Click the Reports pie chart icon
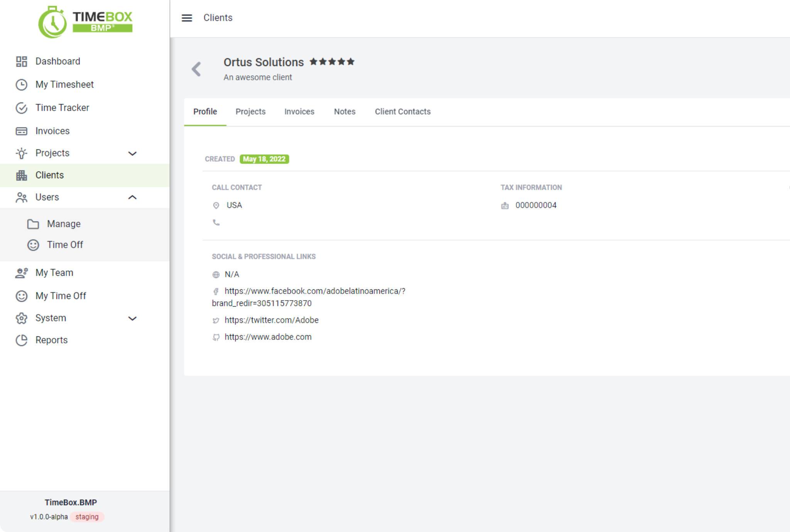The height and width of the screenshot is (532, 790). point(22,340)
